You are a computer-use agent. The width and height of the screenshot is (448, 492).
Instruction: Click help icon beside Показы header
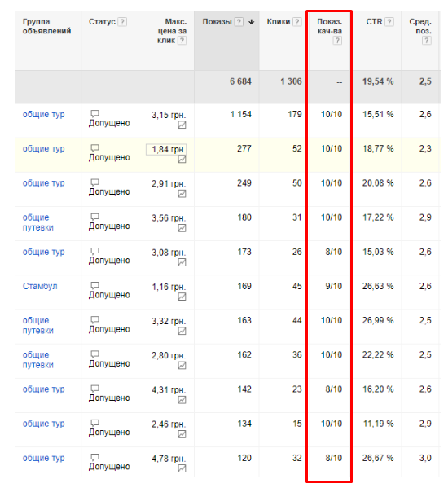coord(239,22)
